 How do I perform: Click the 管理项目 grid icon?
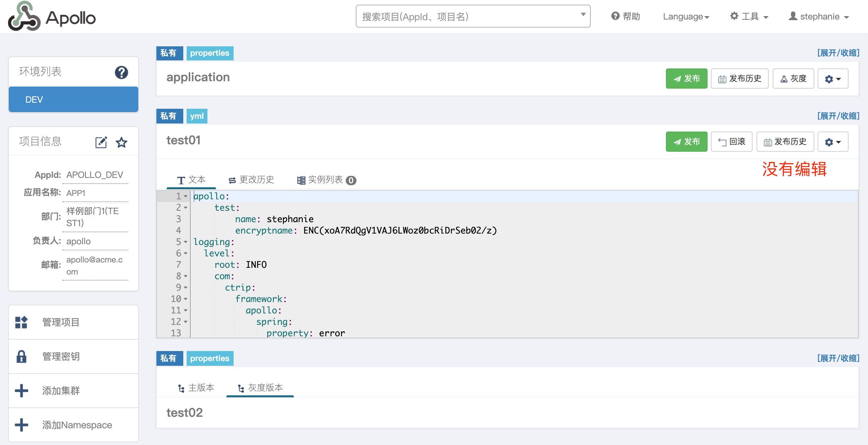coord(21,322)
